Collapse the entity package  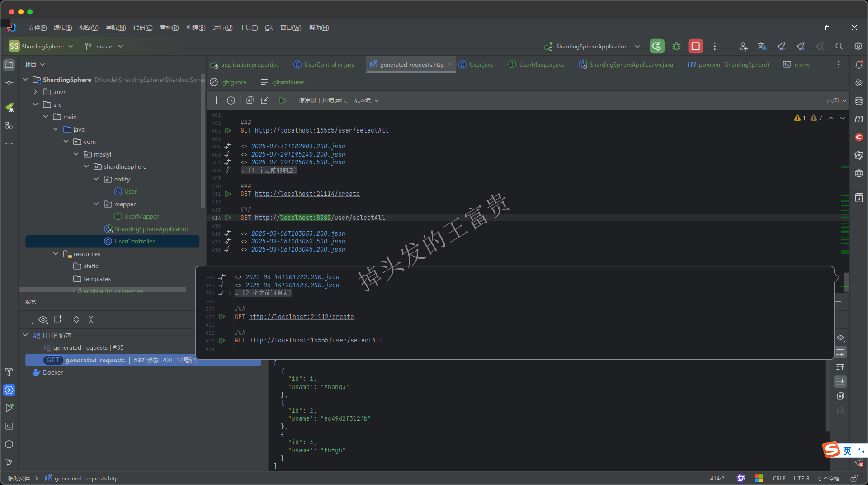pos(96,179)
